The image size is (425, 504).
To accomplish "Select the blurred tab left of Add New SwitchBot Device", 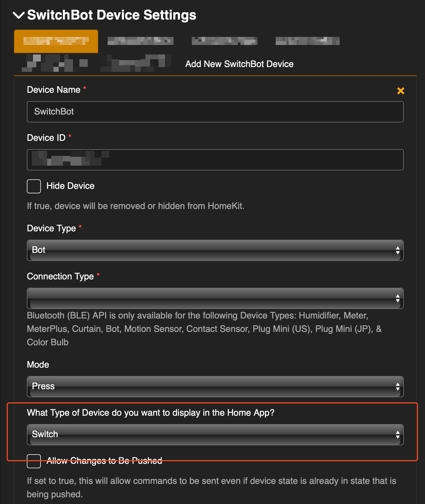I will pyautogui.click(x=136, y=63).
